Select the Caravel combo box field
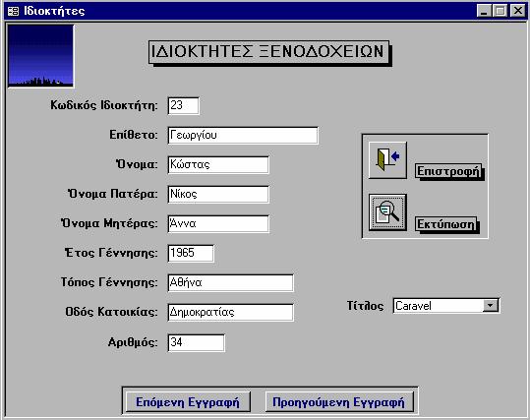The image size is (530, 420). tap(445, 306)
